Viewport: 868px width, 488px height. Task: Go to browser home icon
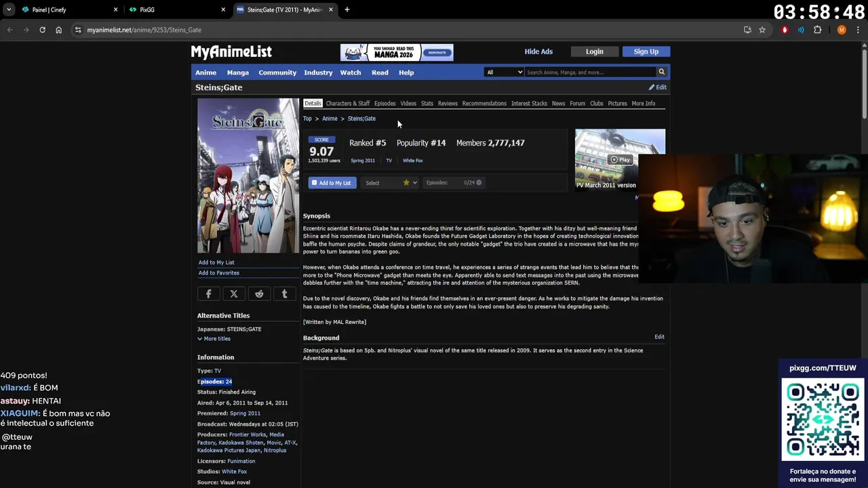(58, 30)
